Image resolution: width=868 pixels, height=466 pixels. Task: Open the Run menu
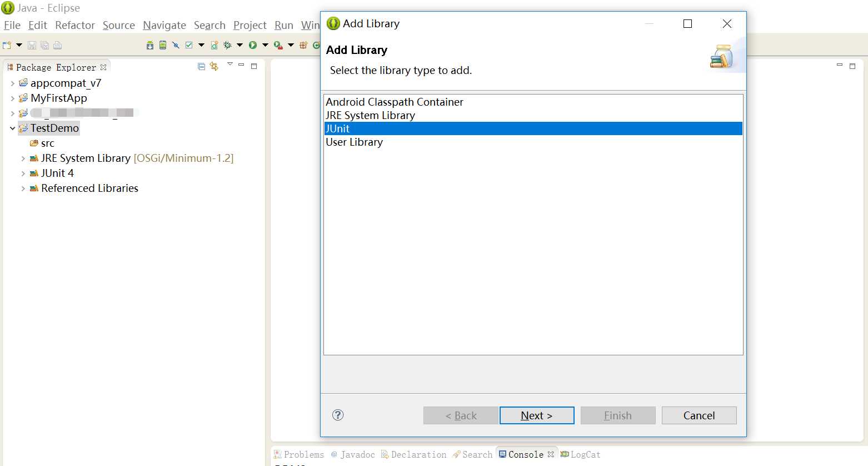click(284, 26)
